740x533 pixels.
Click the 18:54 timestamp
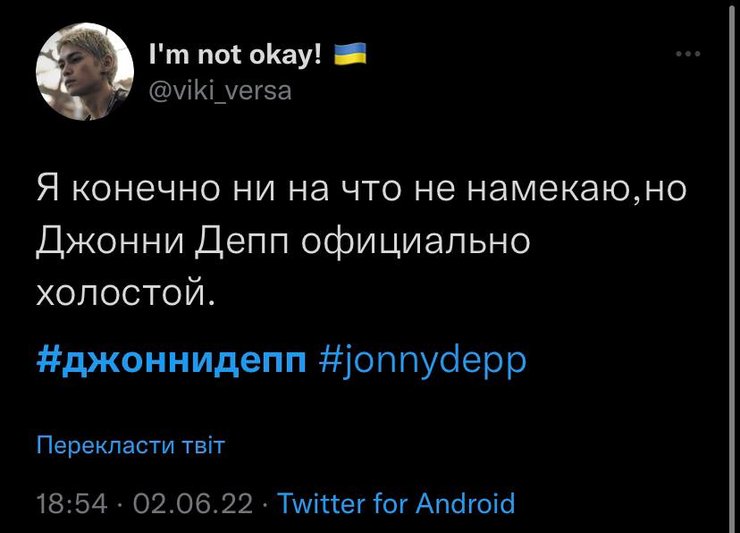pyautogui.click(x=71, y=503)
